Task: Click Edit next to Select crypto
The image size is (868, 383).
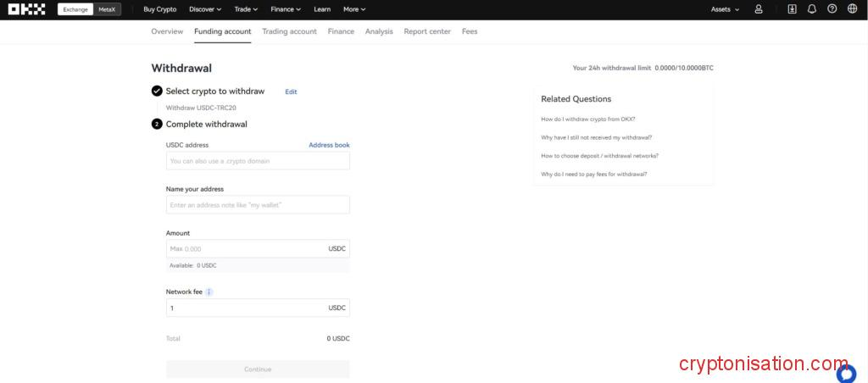Action: pos(291,92)
